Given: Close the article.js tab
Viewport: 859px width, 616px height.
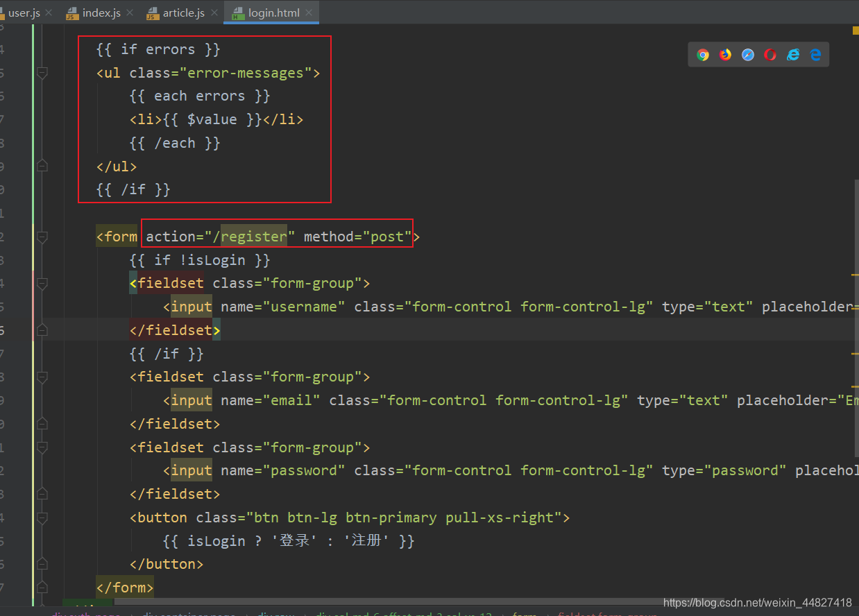Looking at the screenshot, I should click(214, 12).
